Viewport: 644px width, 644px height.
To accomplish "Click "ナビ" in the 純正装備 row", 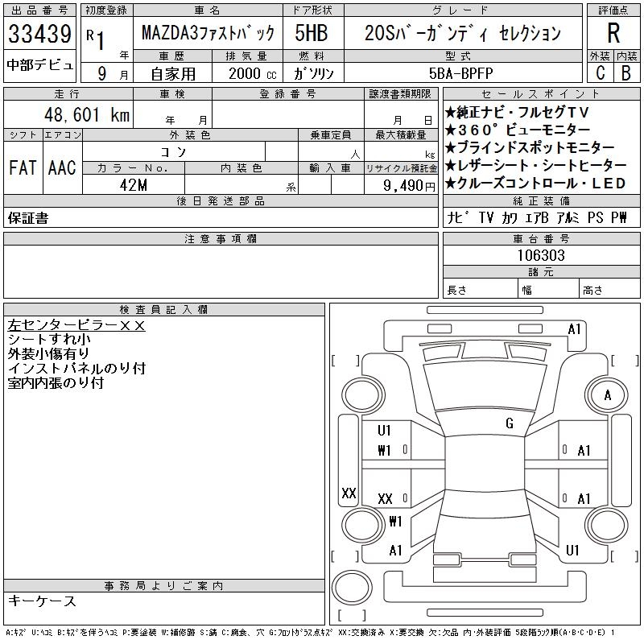I will (458, 217).
